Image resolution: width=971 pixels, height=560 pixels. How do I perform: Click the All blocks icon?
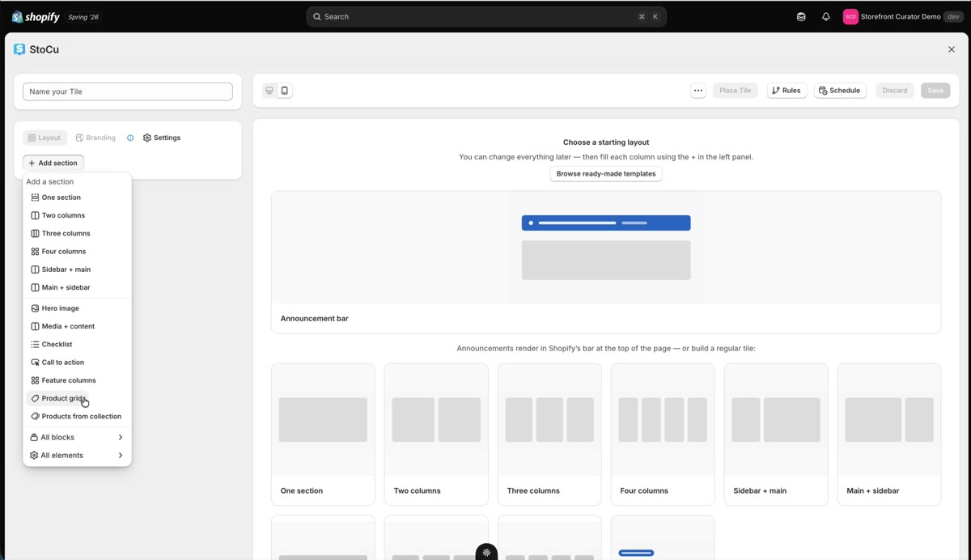pyautogui.click(x=34, y=437)
